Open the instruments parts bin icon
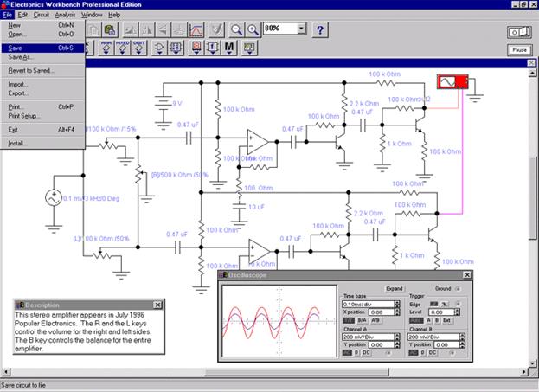The width and height of the screenshot is (539, 392). pos(249,48)
